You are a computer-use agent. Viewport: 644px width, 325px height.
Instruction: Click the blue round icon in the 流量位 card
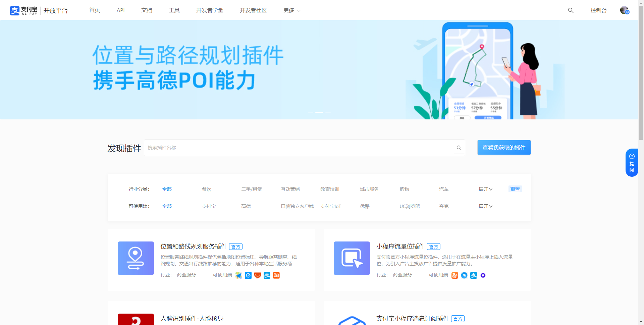(464, 275)
